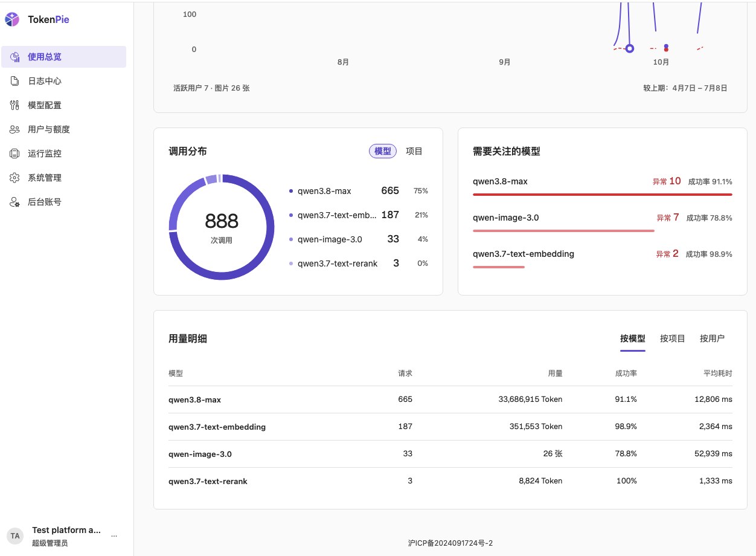Screen dimensions: 756x556
Task: Click the 52,939 ms latency value
Action: 713,454
